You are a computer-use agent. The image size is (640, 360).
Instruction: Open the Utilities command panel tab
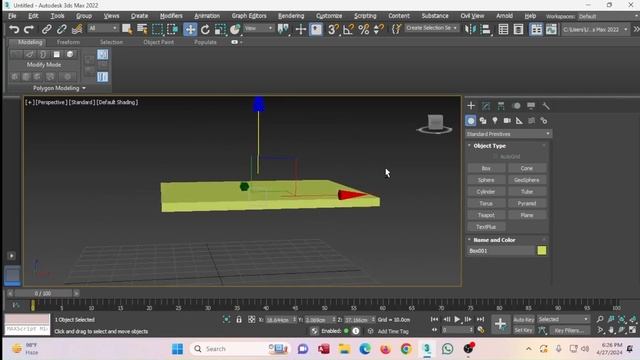pyautogui.click(x=546, y=106)
